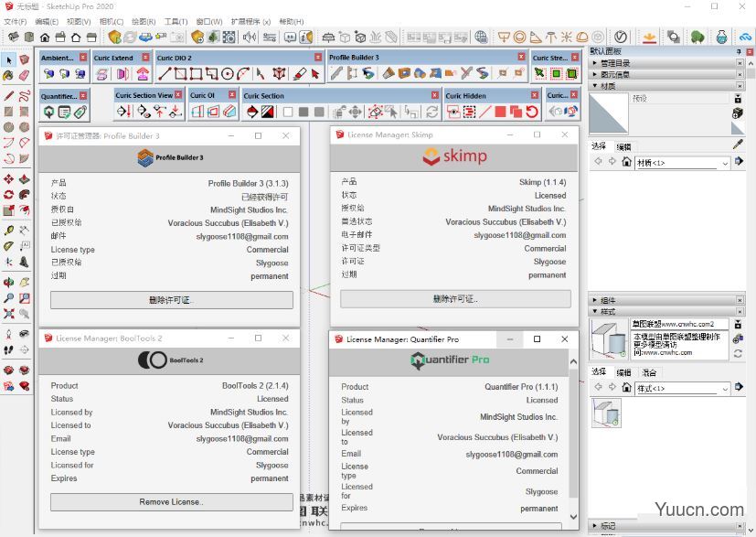The width and height of the screenshot is (756, 537).
Task: Click Remove License in BoolTools 2 window
Action: click(171, 501)
